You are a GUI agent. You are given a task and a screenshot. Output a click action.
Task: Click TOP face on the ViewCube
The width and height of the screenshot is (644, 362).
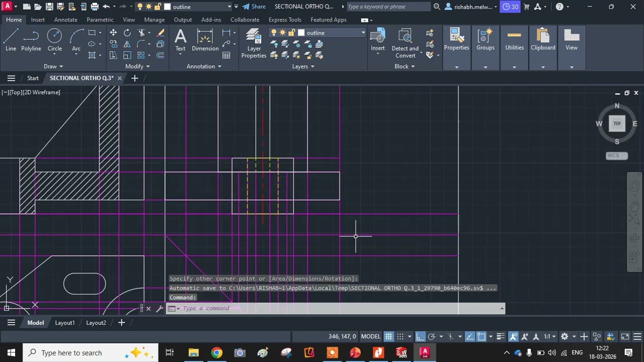click(617, 123)
